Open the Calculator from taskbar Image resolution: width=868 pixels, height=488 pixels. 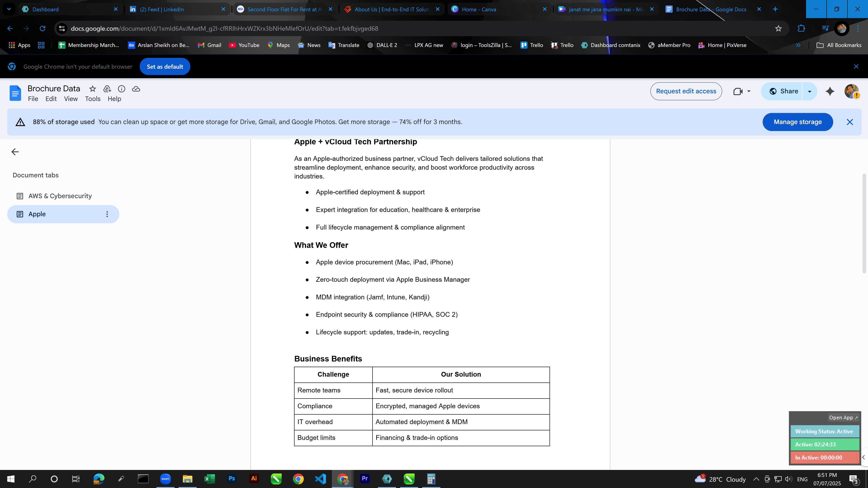tap(431, 479)
